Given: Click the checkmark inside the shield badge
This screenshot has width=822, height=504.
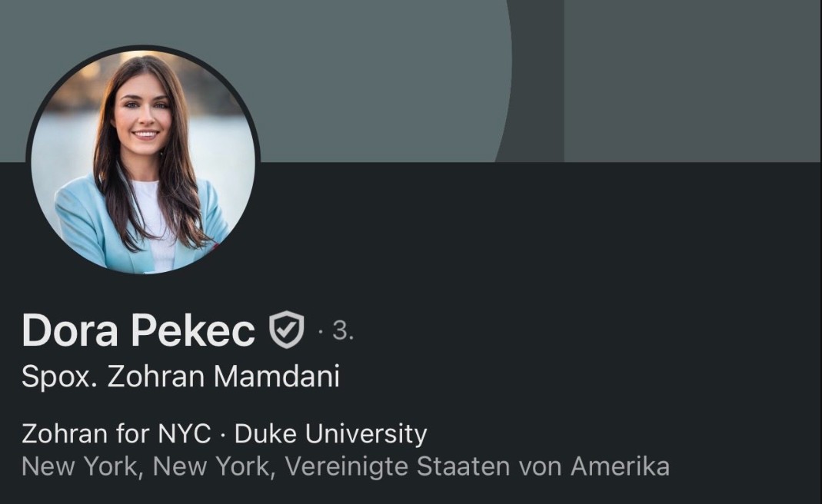Looking at the screenshot, I should coord(286,329).
